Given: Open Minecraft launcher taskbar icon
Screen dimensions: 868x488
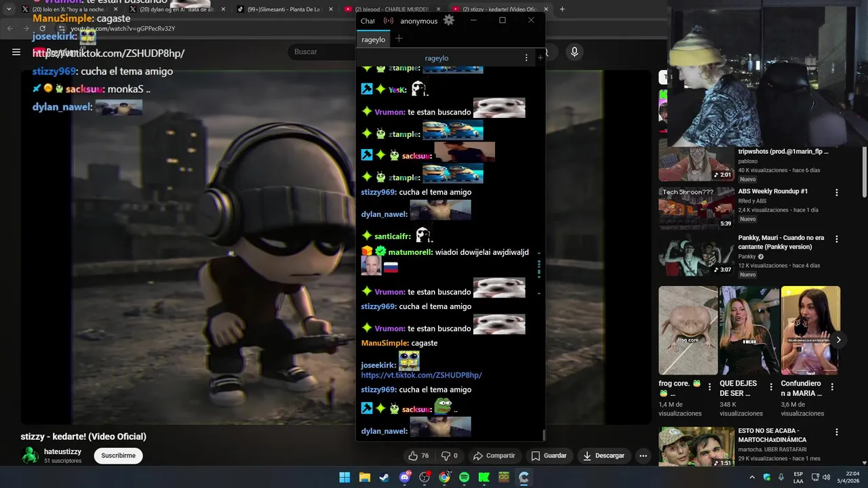Looking at the screenshot, I should (x=504, y=477).
